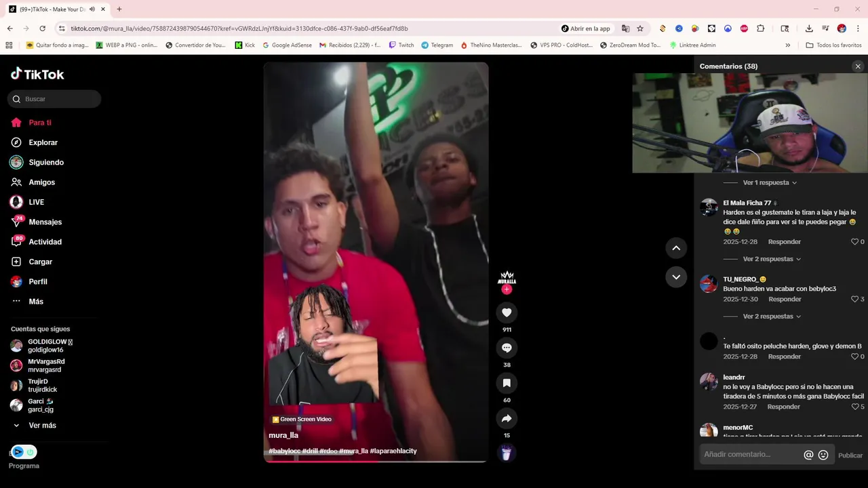This screenshot has height=488, width=868.
Task: Click the TikTok logo
Action: (37, 74)
